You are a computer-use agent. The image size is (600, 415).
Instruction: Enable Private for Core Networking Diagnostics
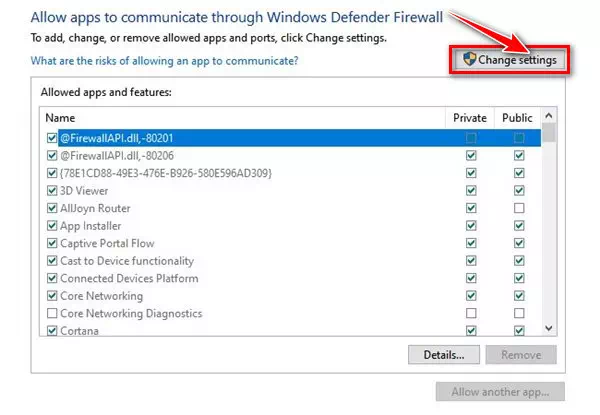pos(471,313)
